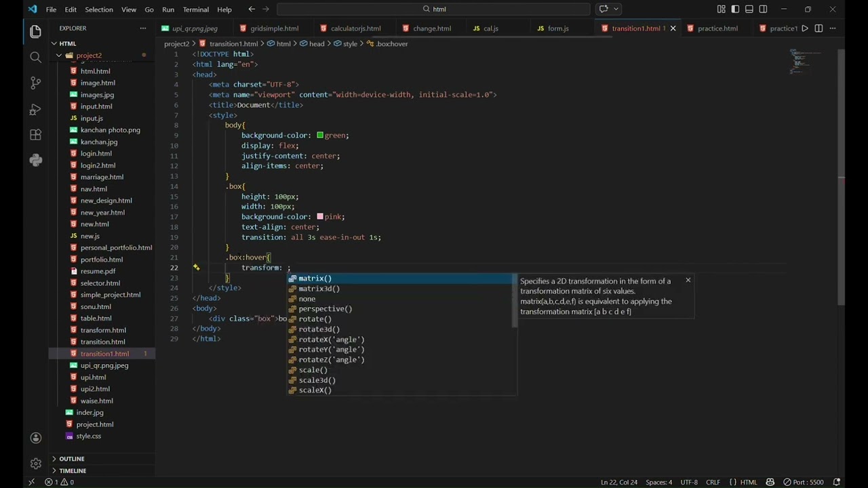This screenshot has width=868, height=488.
Task: Click the Ln 22, Col 24 position indicator
Action: coord(619,483)
